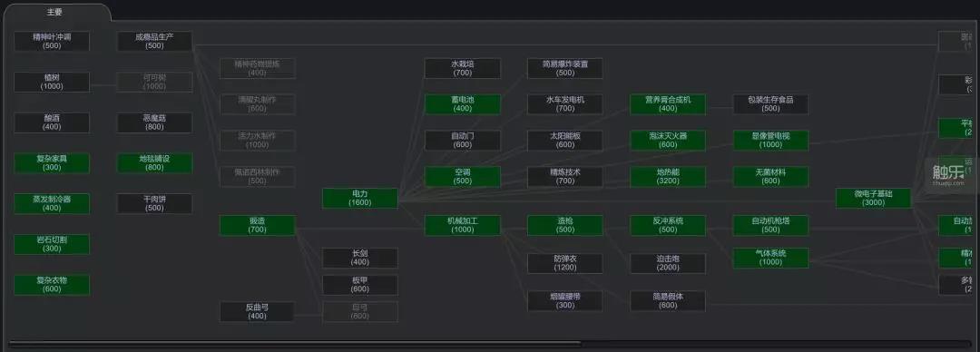This screenshot has height=352, width=980.
Task: Select the 气体系统 (1000) research node
Action: click(770, 258)
